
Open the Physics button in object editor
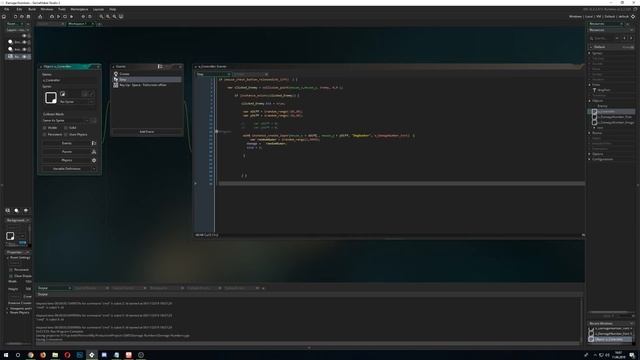click(x=67, y=160)
